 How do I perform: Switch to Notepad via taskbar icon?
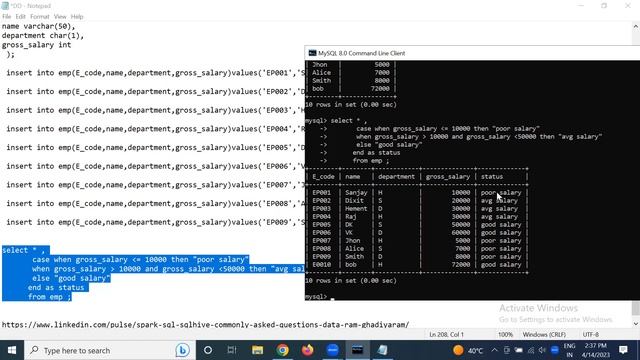(x=382, y=350)
